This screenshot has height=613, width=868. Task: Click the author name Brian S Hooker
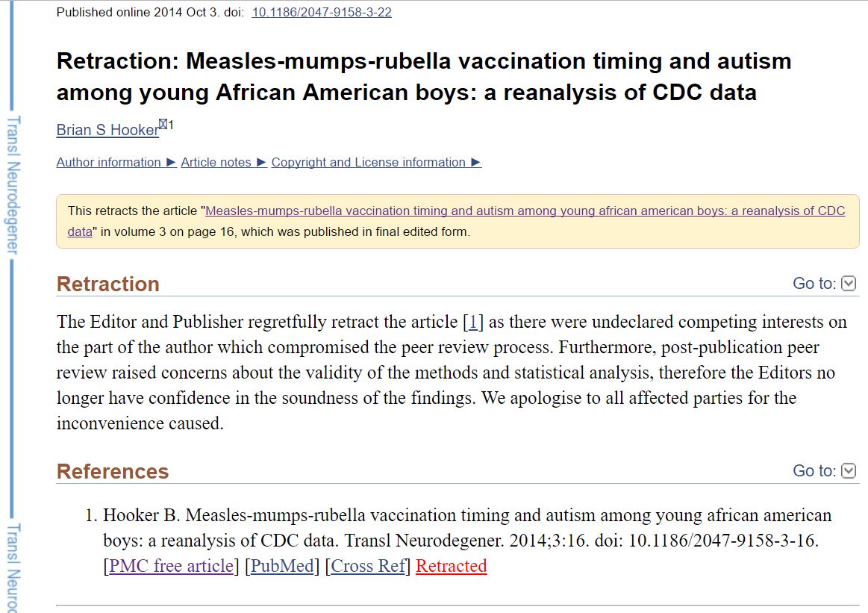(107, 130)
